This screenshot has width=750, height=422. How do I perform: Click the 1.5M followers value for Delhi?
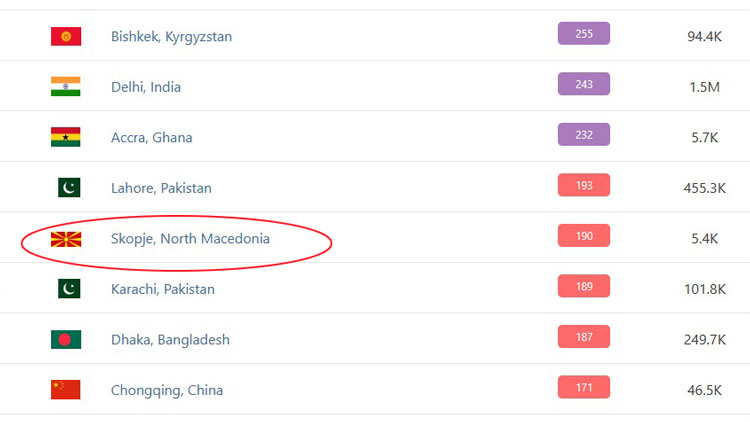click(x=704, y=87)
